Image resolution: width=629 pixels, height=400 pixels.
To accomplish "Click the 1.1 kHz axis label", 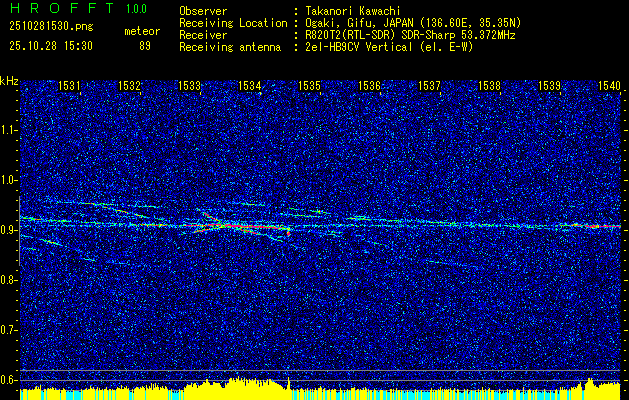I will click(8, 130).
